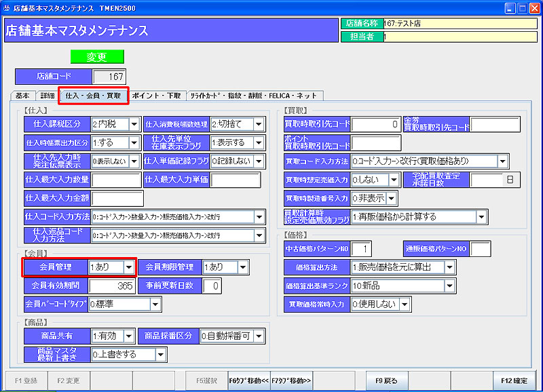Image resolution: width=543 pixels, height=392 pixels.
Task: Click the F9 戻る button
Action: coord(385,381)
